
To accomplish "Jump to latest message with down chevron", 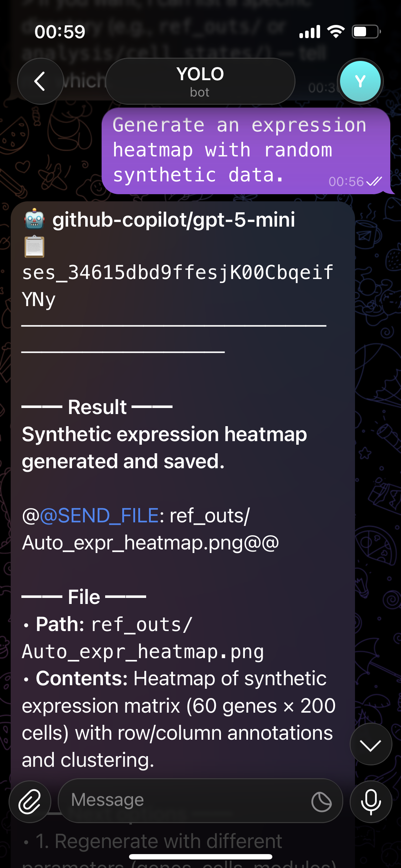I will (x=371, y=744).
